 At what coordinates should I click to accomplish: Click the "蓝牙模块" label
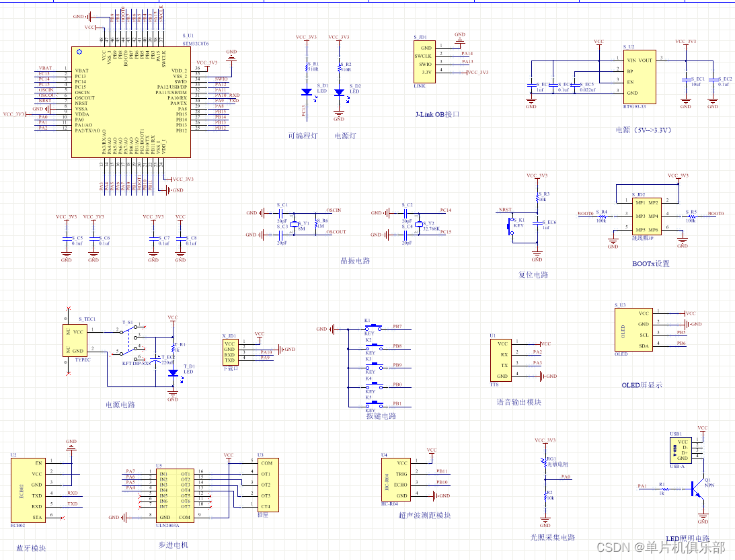[x=31, y=549]
